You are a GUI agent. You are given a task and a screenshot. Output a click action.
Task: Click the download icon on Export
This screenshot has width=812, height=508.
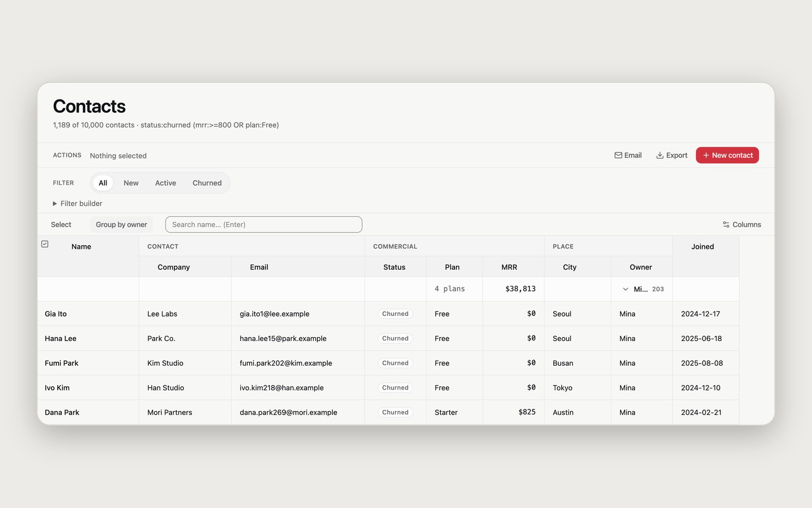tap(660, 155)
